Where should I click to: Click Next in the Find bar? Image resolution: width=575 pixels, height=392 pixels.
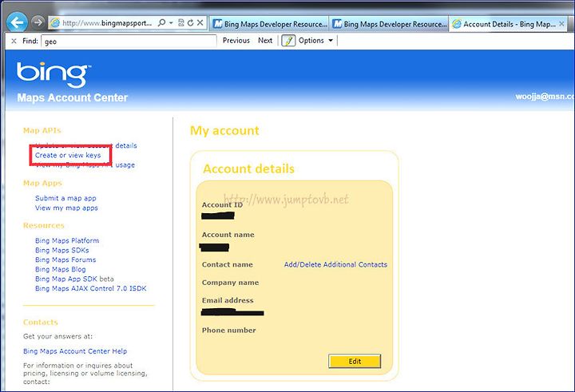[265, 41]
